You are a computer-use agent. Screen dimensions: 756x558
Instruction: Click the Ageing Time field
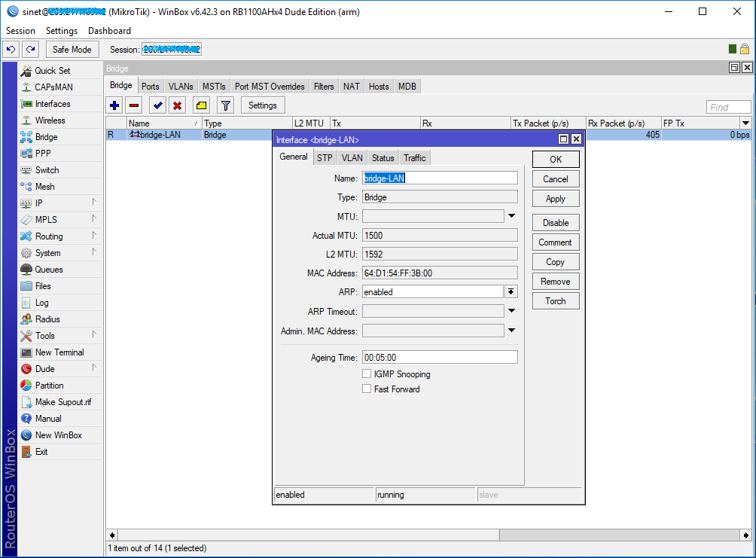pyautogui.click(x=440, y=358)
